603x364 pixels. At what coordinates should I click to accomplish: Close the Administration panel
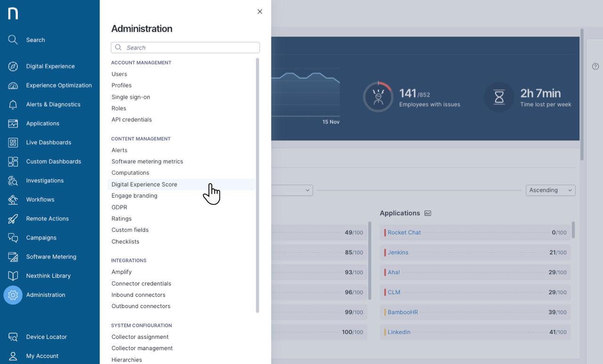tap(260, 12)
